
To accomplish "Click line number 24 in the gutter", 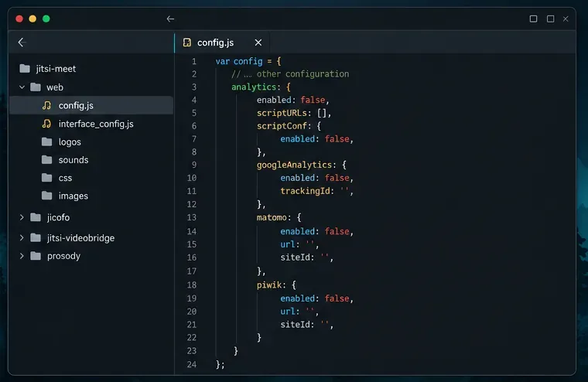I will [192, 364].
